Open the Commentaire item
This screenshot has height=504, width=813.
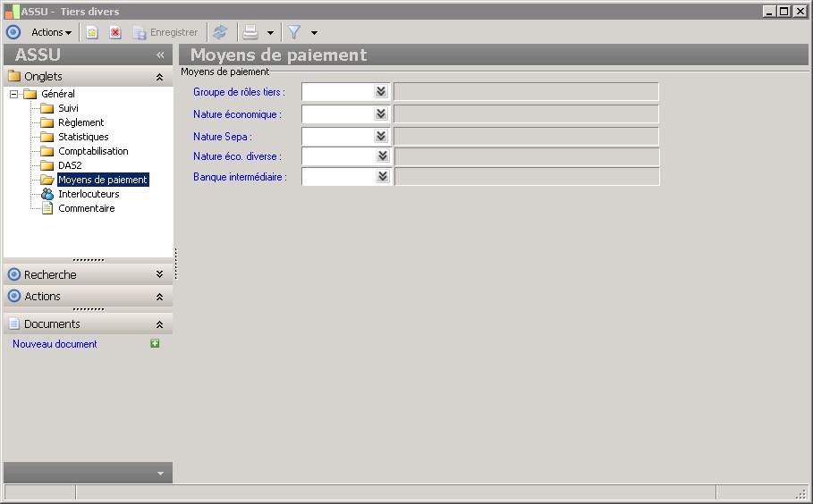click(86, 208)
